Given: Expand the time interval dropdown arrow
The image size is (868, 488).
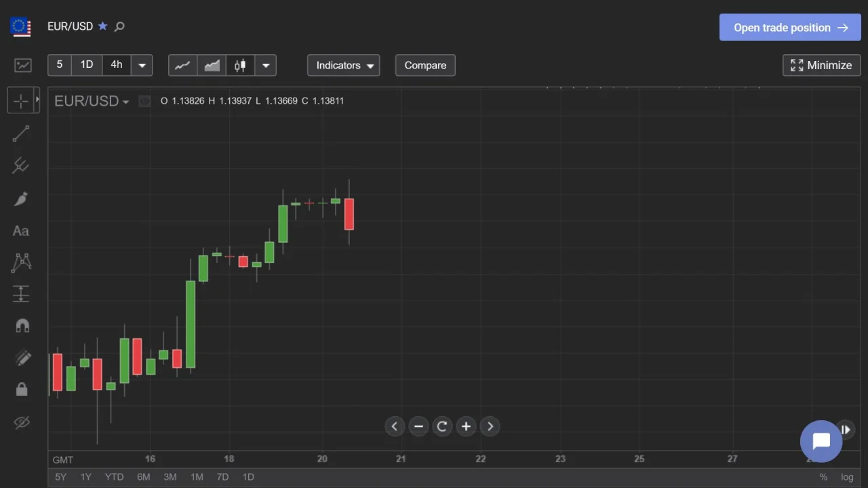Looking at the screenshot, I should 142,65.
